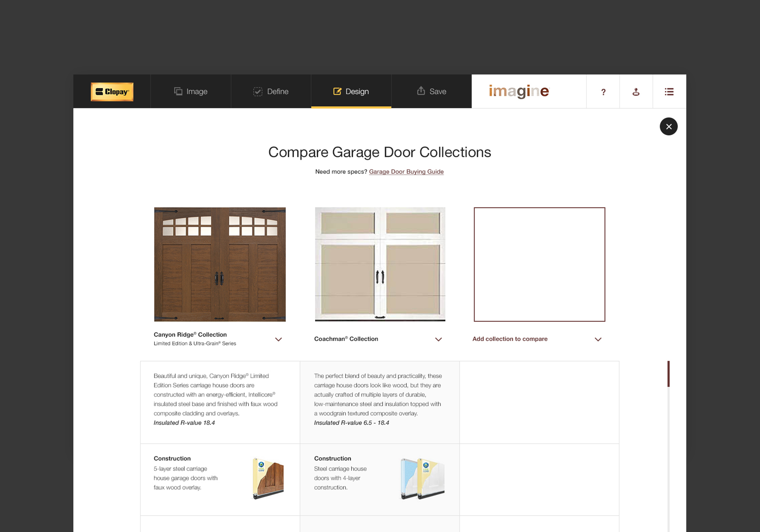Image resolution: width=760 pixels, height=532 pixels.
Task: Switch to the Define tab
Action: point(271,91)
